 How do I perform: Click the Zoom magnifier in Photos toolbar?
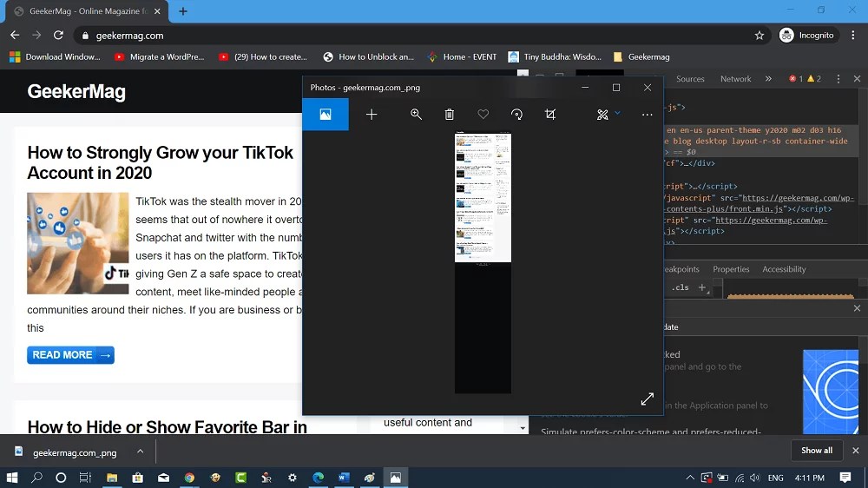click(416, 115)
